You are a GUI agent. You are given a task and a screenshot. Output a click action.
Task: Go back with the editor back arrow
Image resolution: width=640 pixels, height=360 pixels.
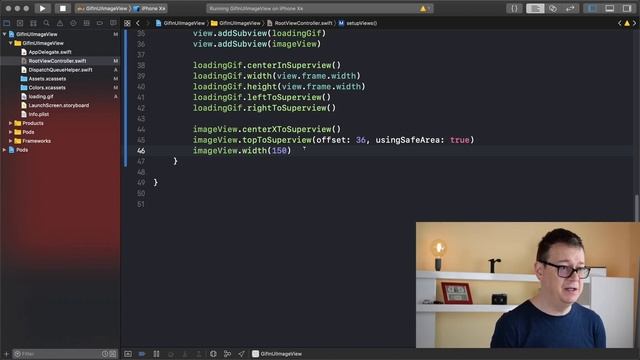138,23
